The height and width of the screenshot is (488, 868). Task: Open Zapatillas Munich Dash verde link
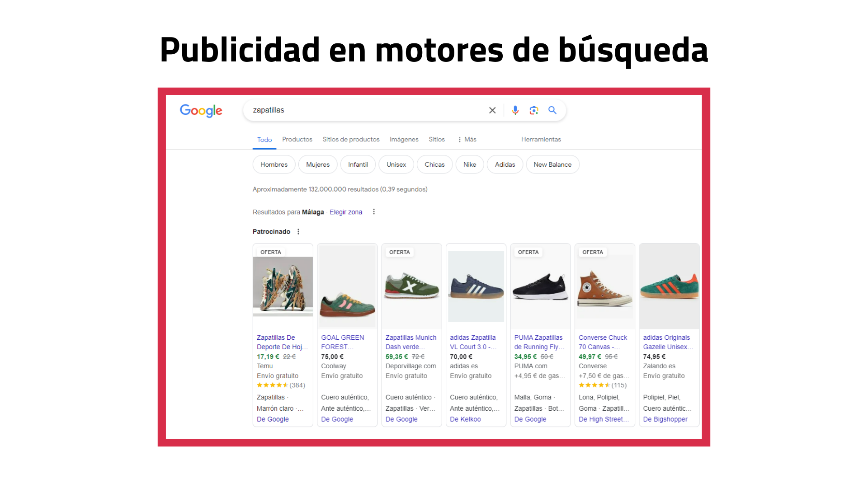coord(411,342)
